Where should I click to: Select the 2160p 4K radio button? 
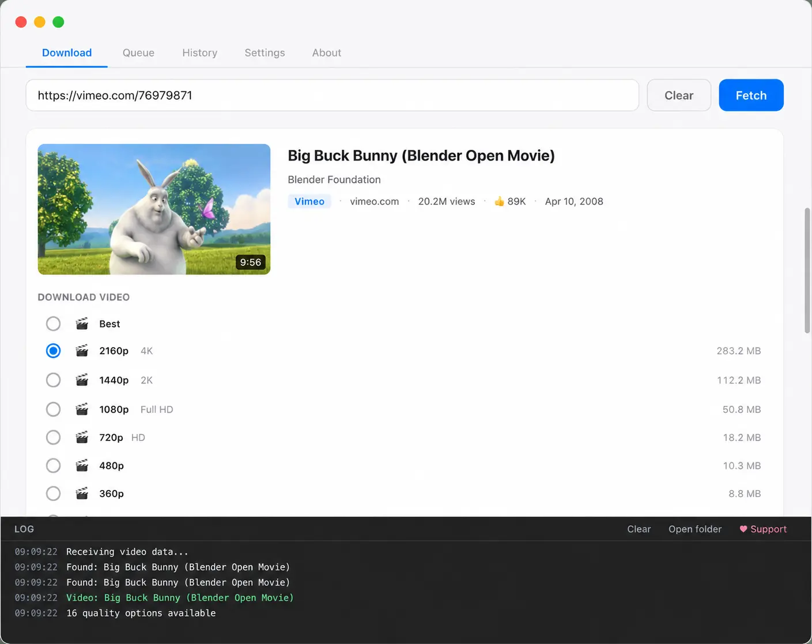[53, 351]
